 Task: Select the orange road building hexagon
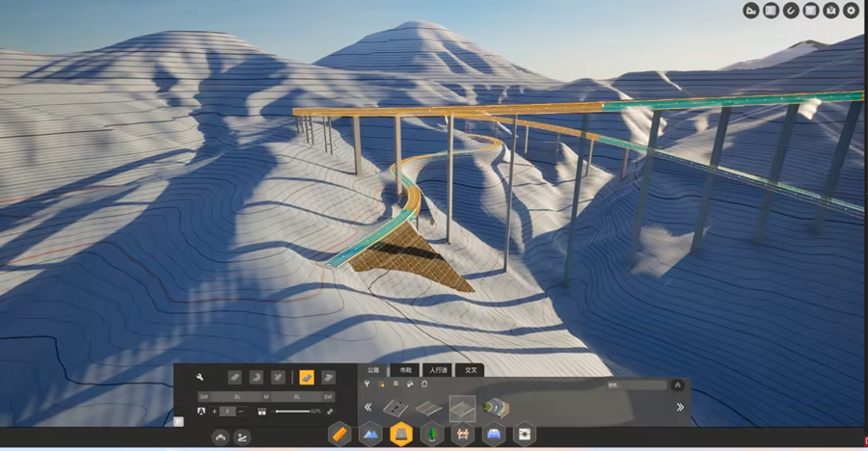tap(340, 435)
